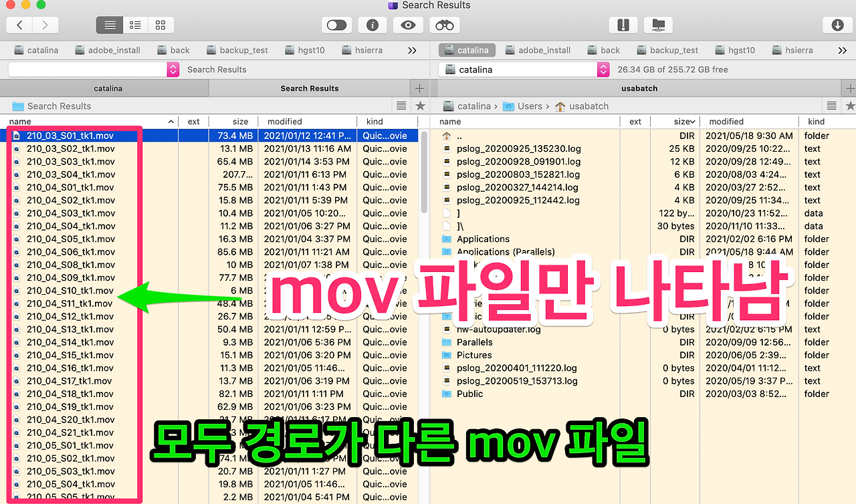
Task: Open the right pane catalina volume dropdown
Action: (x=603, y=70)
